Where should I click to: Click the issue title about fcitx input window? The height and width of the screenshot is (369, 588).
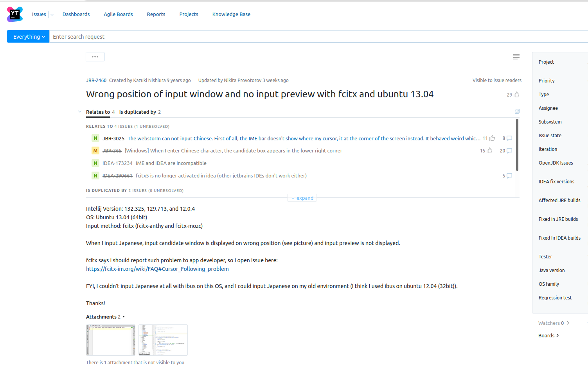click(x=260, y=94)
